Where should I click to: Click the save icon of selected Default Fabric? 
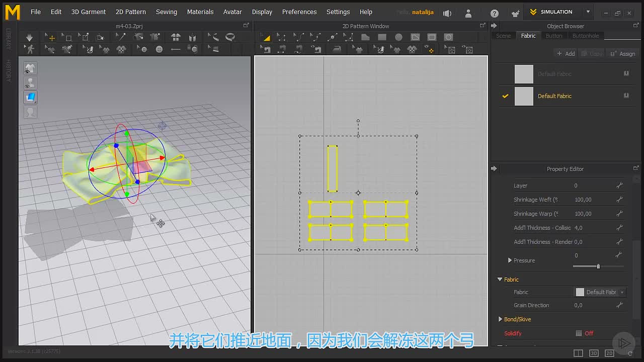coord(626,96)
